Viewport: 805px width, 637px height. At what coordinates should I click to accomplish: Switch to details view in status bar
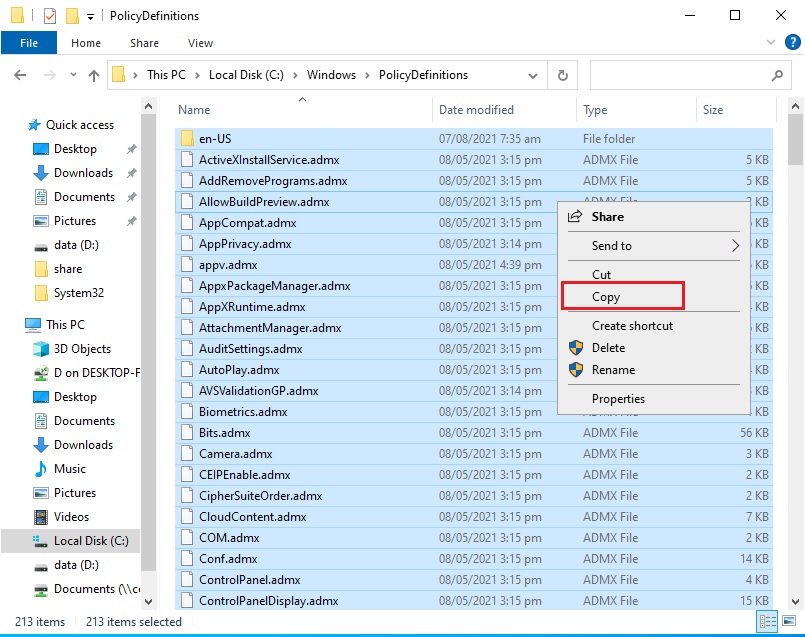point(767,621)
